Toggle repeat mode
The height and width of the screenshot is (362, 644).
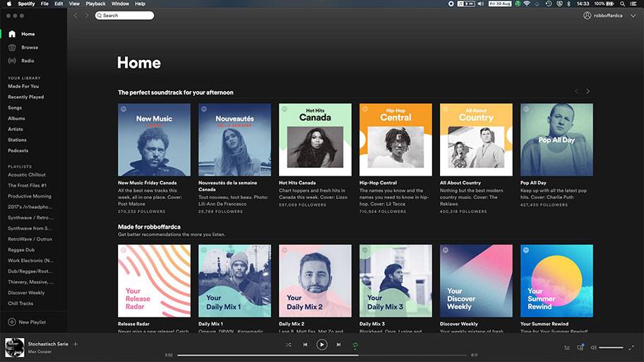(356, 344)
